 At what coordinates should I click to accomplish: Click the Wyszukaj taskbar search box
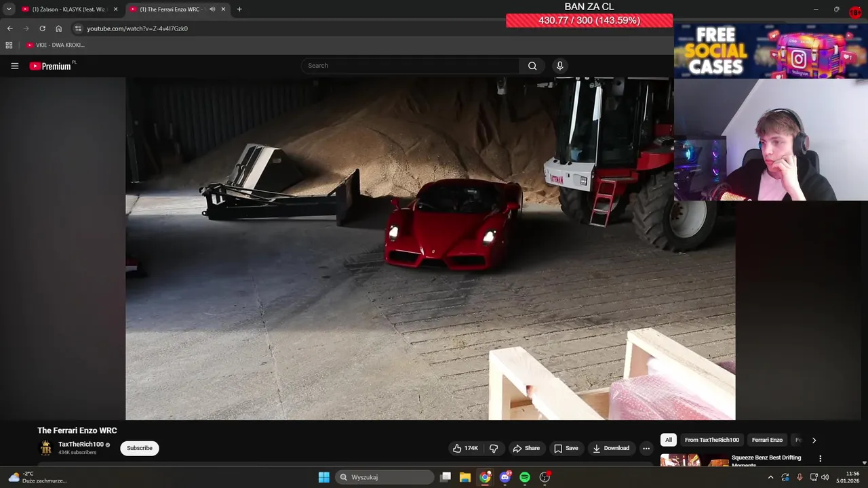coord(384,477)
